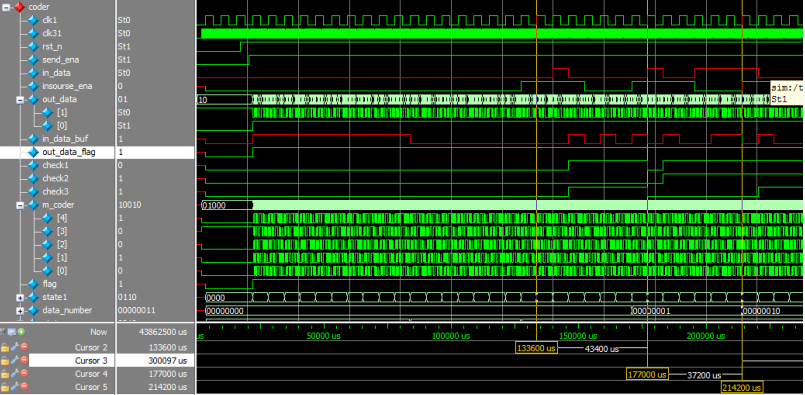
Task: Remove Cursor 5 using red minus icon
Action: (24, 386)
